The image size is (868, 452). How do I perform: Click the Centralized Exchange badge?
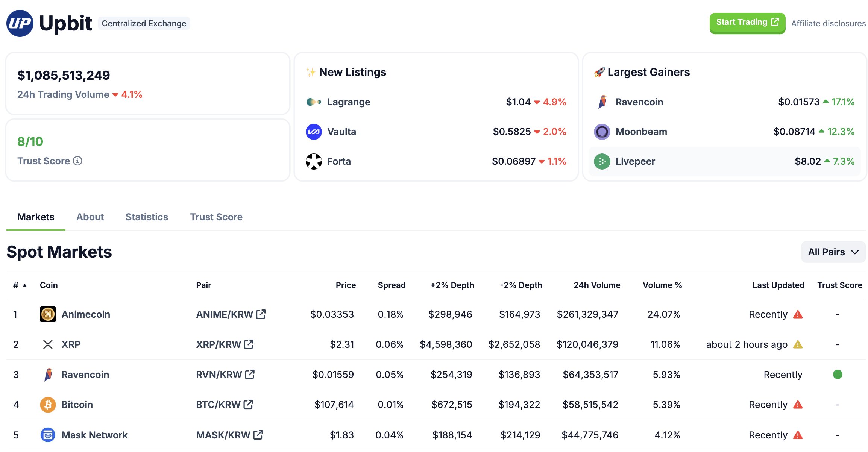144,23
